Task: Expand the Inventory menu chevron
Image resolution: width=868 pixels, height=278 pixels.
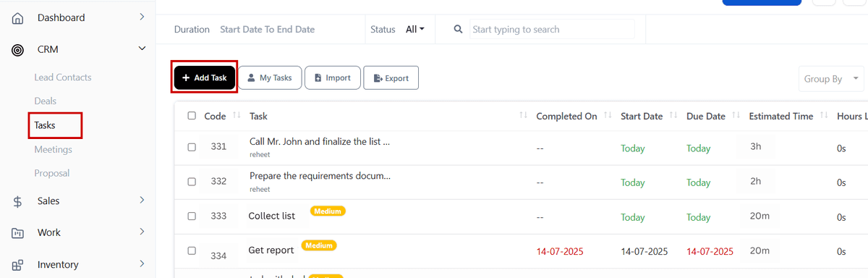Action: 142,264
